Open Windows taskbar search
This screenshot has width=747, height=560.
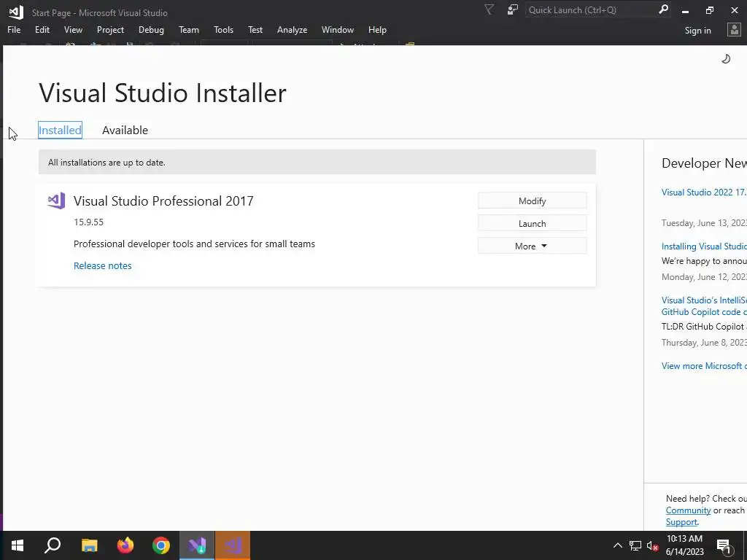coord(53,545)
